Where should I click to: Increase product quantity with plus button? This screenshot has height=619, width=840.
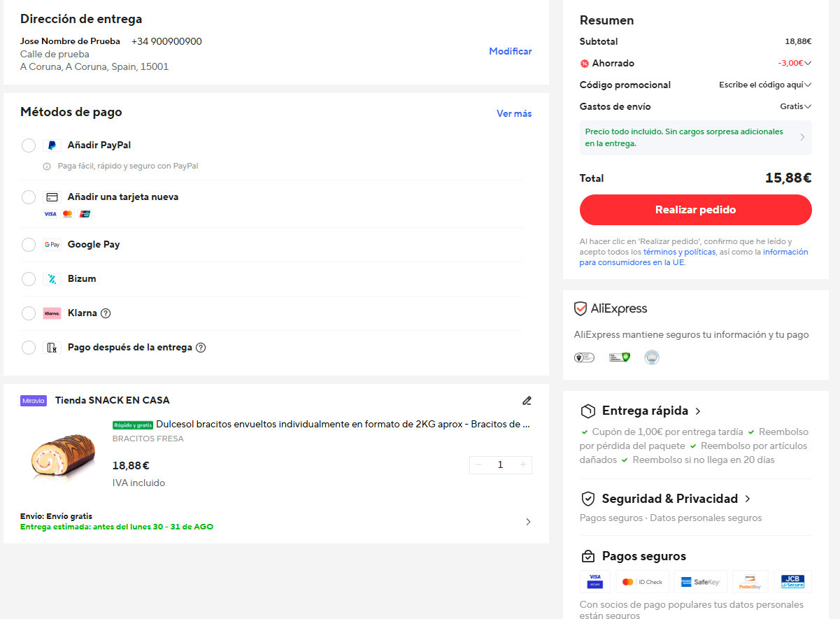point(522,465)
